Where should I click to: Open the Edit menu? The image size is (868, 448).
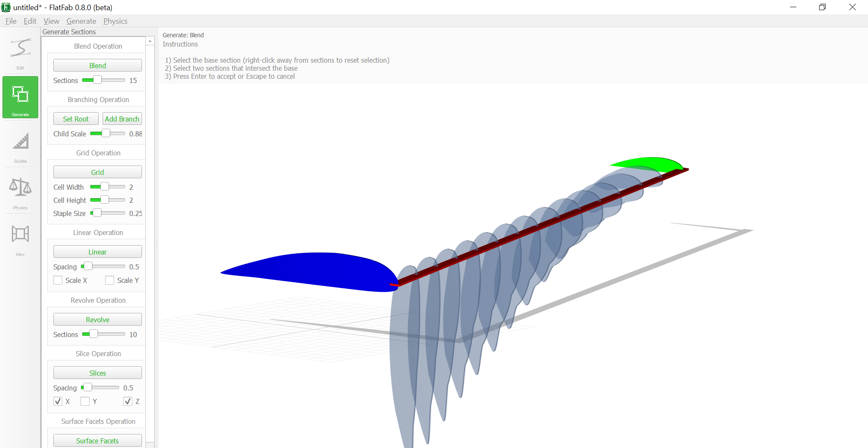coord(30,21)
